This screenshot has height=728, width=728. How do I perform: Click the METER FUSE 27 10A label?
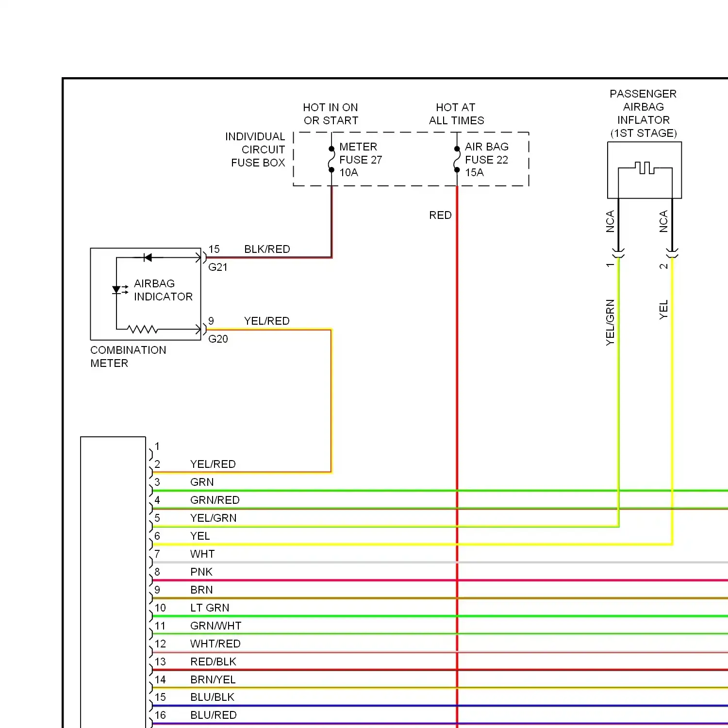click(361, 160)
